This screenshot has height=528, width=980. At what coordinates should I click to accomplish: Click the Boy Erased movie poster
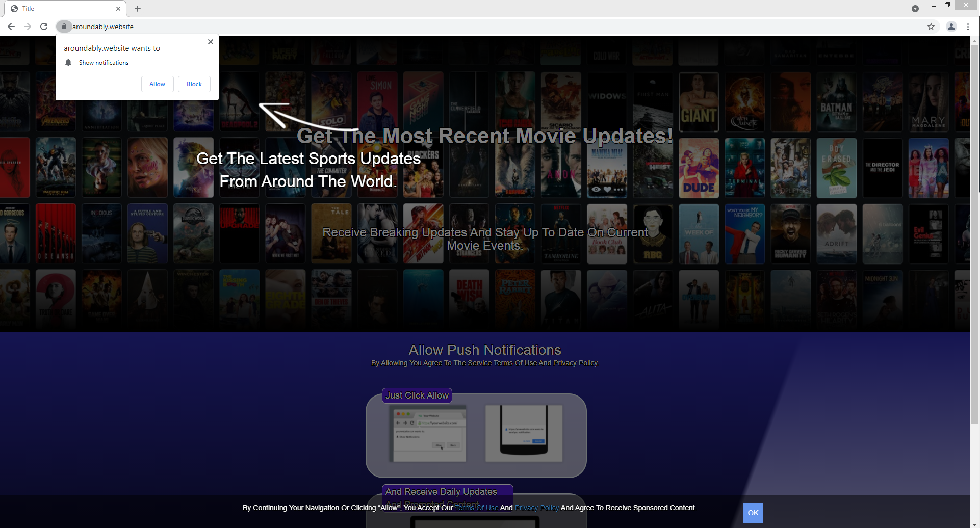[836, 168]
